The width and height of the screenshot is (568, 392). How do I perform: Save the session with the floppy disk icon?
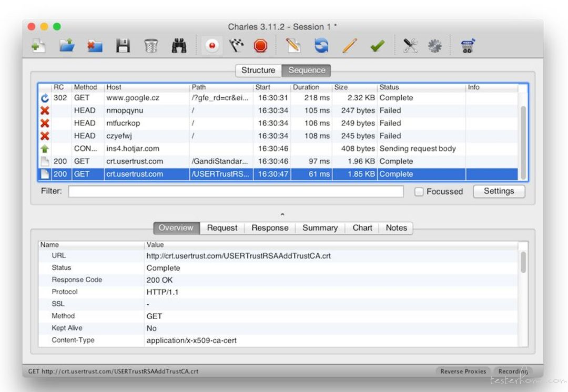(x=123, y=46)
